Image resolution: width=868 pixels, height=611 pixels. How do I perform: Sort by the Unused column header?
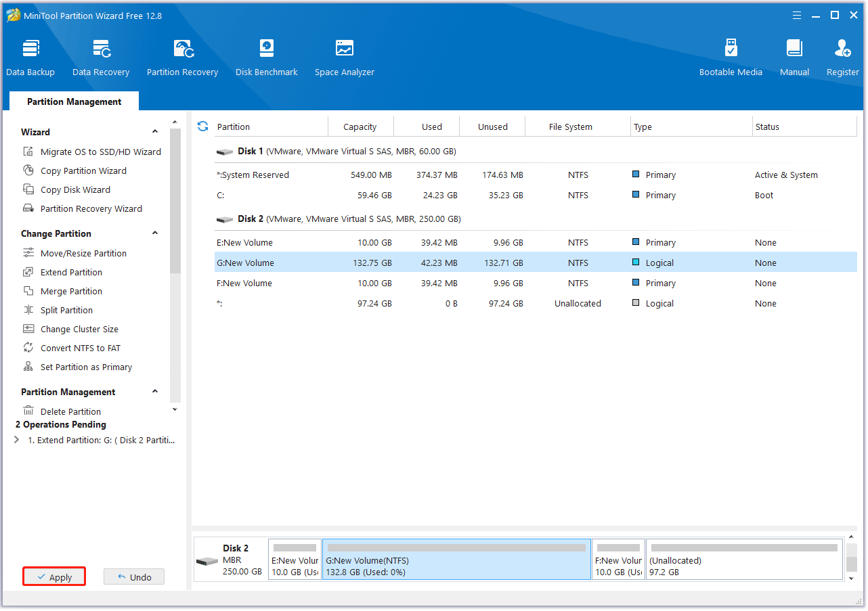(x=493, y=127)
